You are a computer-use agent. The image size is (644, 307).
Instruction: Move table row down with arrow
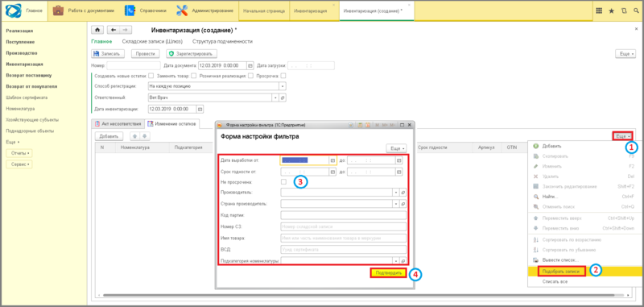[144, 136]
